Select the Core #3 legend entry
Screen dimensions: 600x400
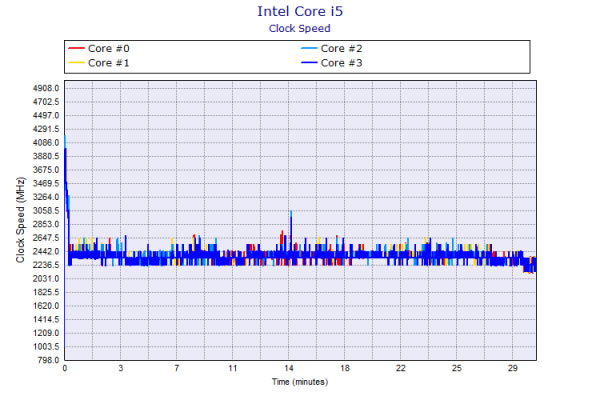(x=332, y=63)
